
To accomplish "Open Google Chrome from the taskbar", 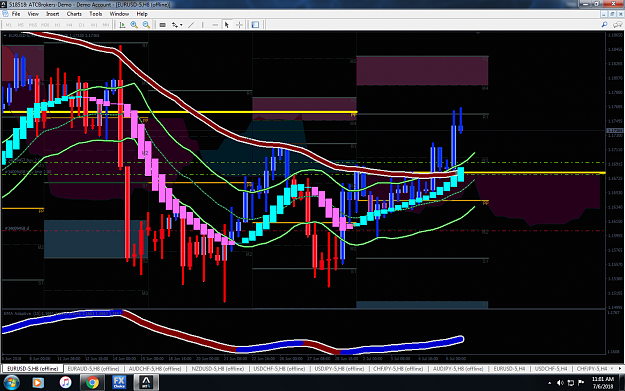I will click(92, 383).
